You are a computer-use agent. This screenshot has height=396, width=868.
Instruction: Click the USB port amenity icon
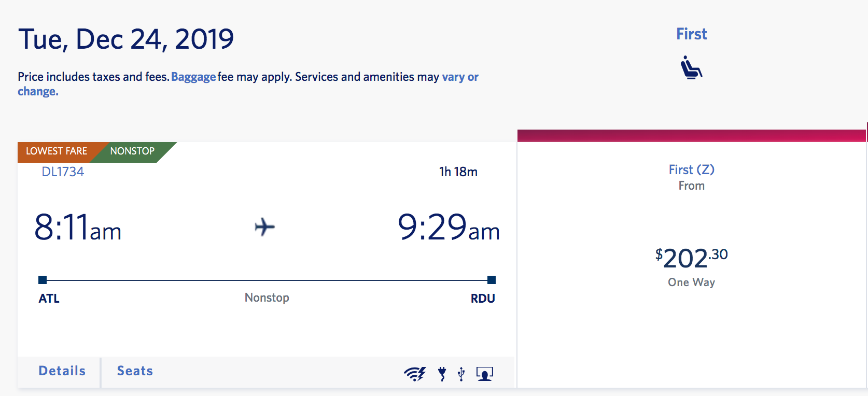coord(461,373)
